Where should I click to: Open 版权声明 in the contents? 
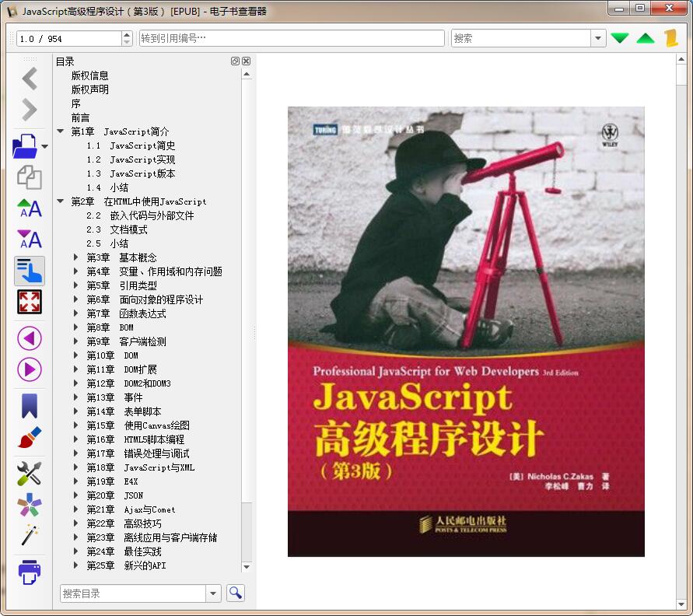coord(89,89)
